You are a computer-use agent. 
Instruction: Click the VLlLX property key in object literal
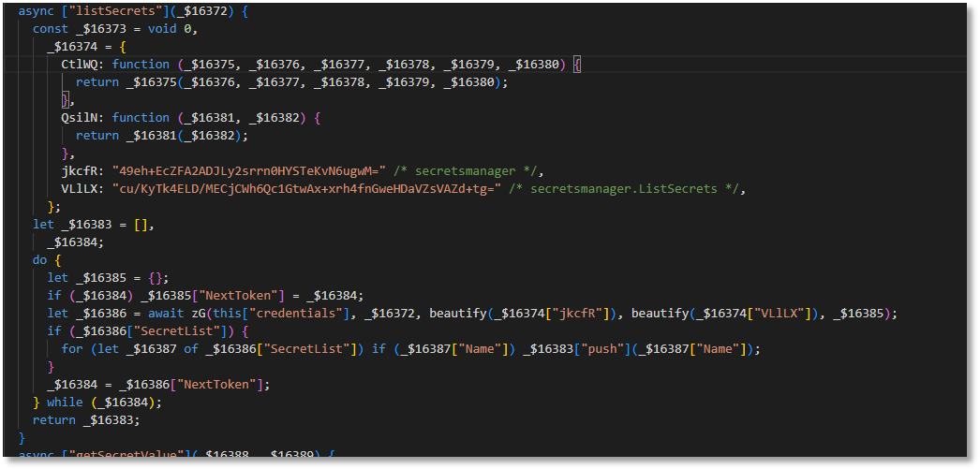(x=80, y=188)
